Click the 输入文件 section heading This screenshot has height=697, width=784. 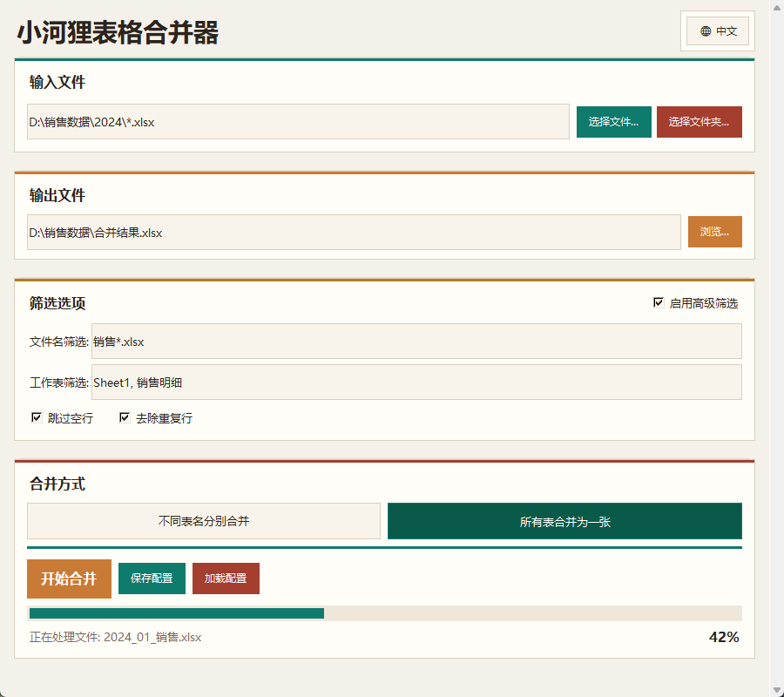57,82
